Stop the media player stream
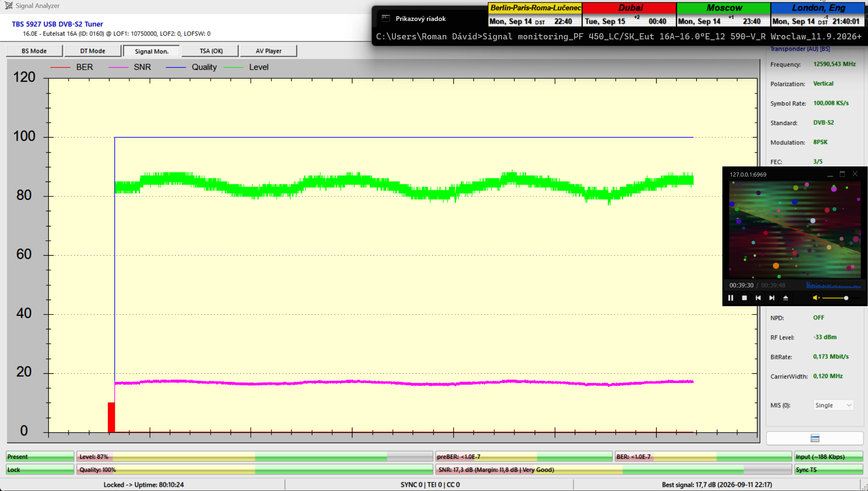 744,298
